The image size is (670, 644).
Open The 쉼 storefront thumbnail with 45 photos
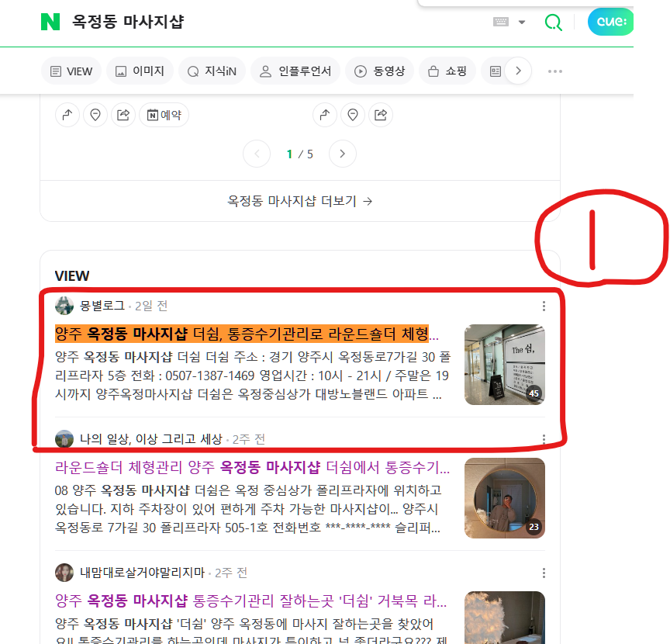click(x=505, y=365)
